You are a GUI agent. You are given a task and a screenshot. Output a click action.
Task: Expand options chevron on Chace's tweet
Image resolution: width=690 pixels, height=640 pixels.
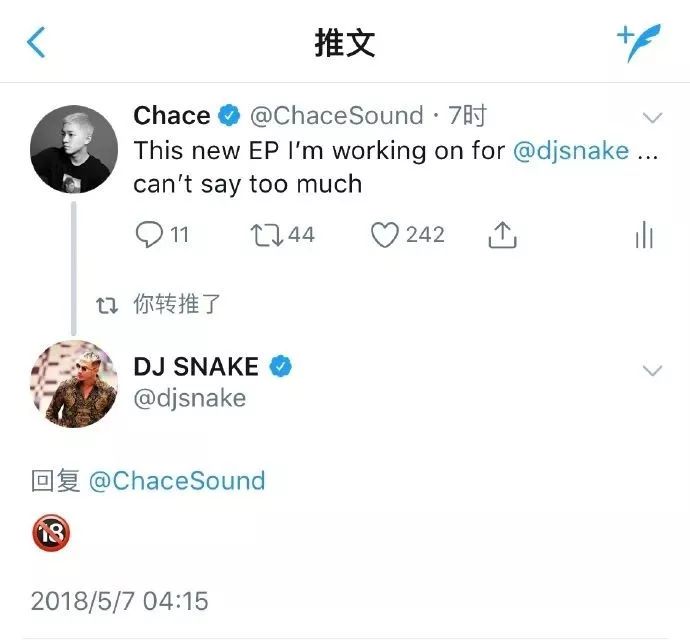click(x=652, y=118)
